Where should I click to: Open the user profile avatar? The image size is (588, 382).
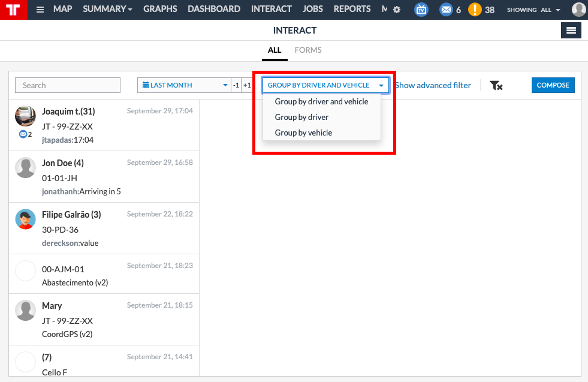click(578, 10)
